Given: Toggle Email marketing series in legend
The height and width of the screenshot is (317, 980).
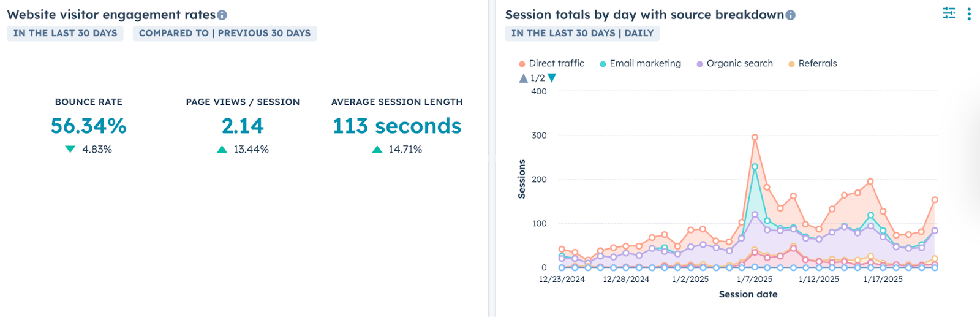Looking at the screenshot, I should (x=645, y=64).
